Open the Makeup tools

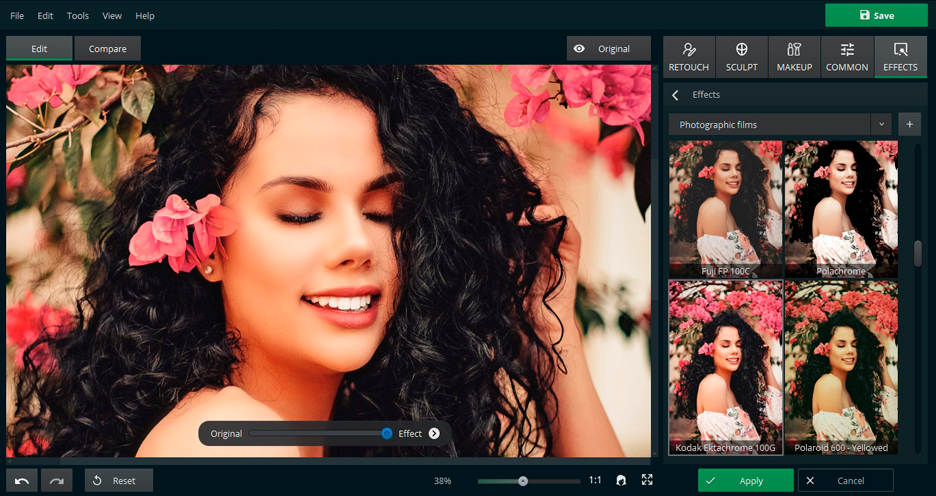pyautogui.click(x=794, y=57)
